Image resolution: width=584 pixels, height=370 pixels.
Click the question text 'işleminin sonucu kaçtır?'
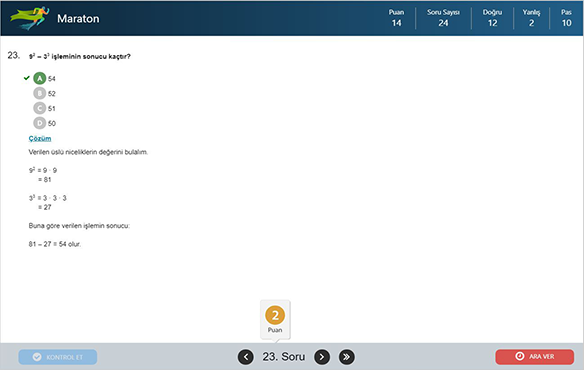[91, 56]
